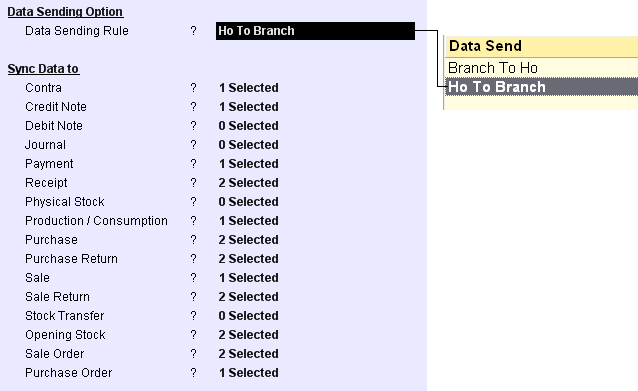Viewport: 638px width, 391px height.
Task: Open Purchase Return '2 Selected' value
Action: 248,259
